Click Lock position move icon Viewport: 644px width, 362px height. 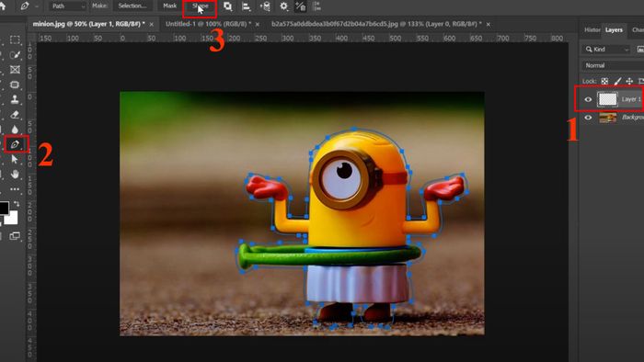(629, 81)
